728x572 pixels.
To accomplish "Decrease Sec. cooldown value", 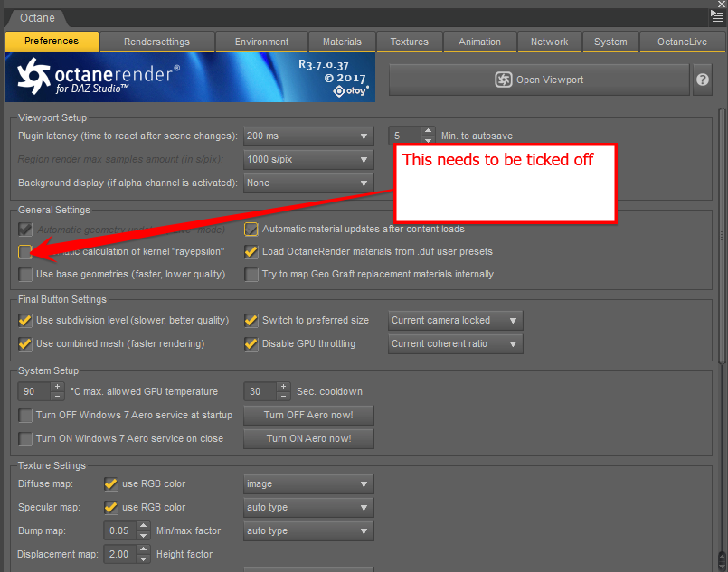I will pos(283,396).
